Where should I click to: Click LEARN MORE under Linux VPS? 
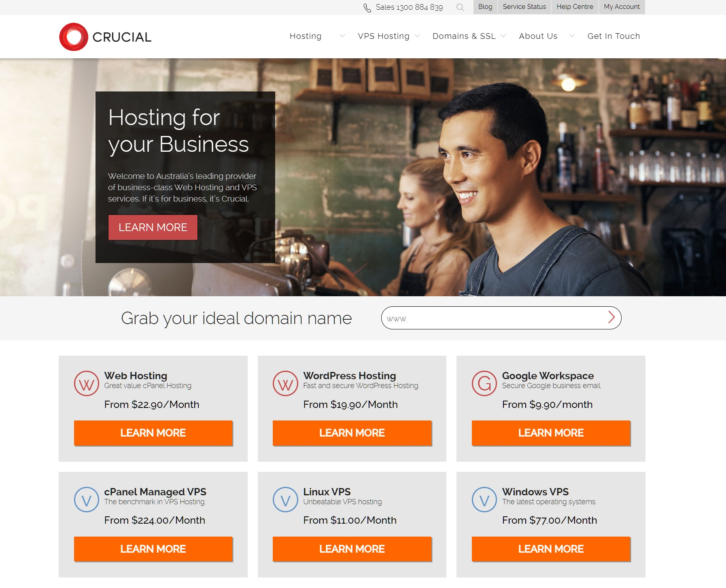352,549
